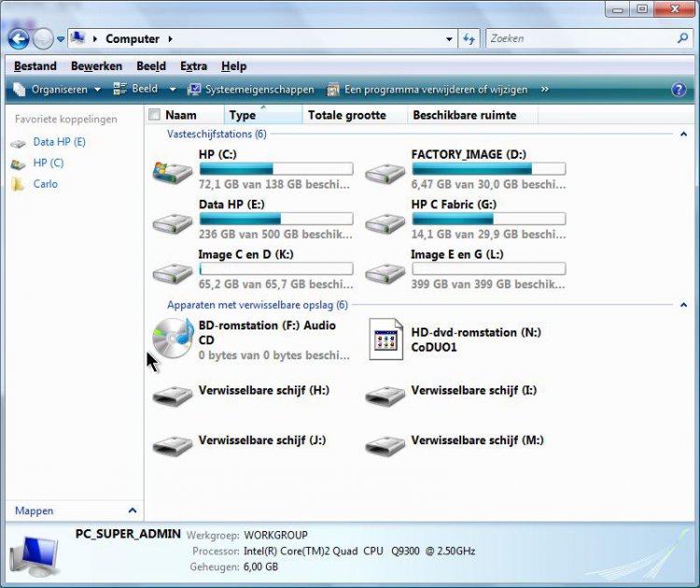The image size is (700, 588).
Task: Select Verwisselbare schijf (H:) drive icon
Action: (173, 396)
